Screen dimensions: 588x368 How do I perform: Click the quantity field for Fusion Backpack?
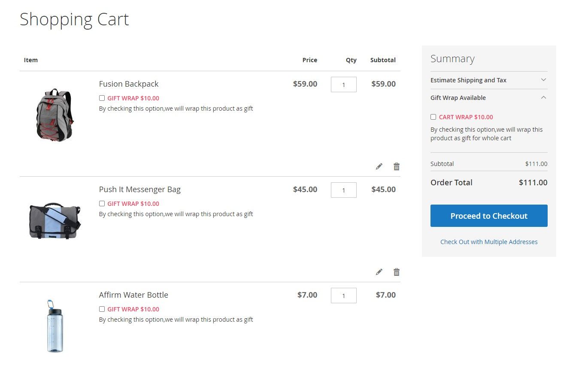343,84
